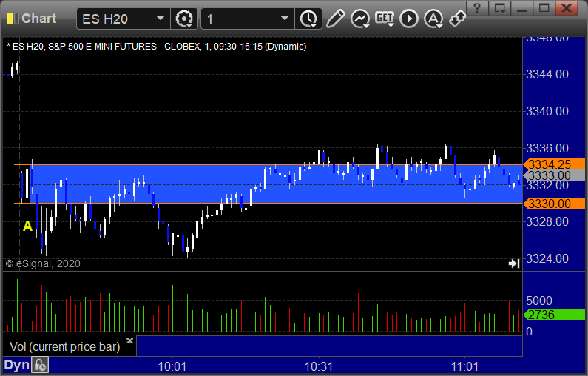This screenshot has width=588, height=376.
Task: Minimize the chart window
Action: pyautogui.click(x=522, y=8)
